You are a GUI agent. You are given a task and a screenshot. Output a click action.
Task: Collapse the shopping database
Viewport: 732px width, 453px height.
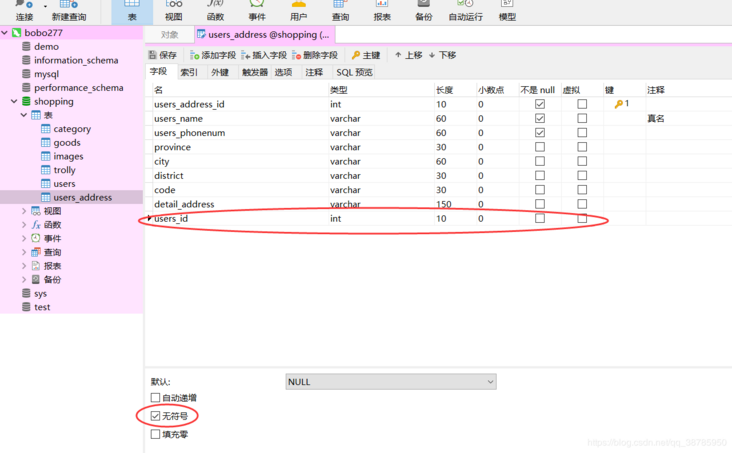pos(14,101)
